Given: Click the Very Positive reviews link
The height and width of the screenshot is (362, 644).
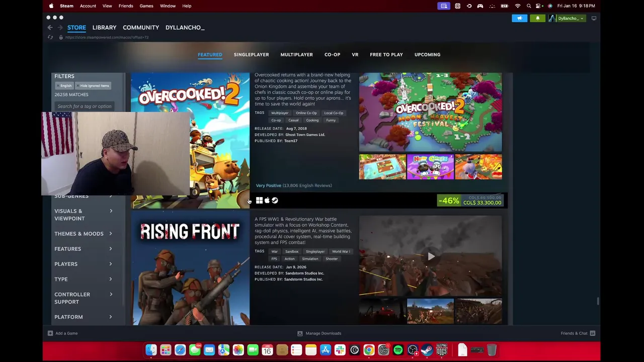Looking at the screenshot, I should pos(269,186).
